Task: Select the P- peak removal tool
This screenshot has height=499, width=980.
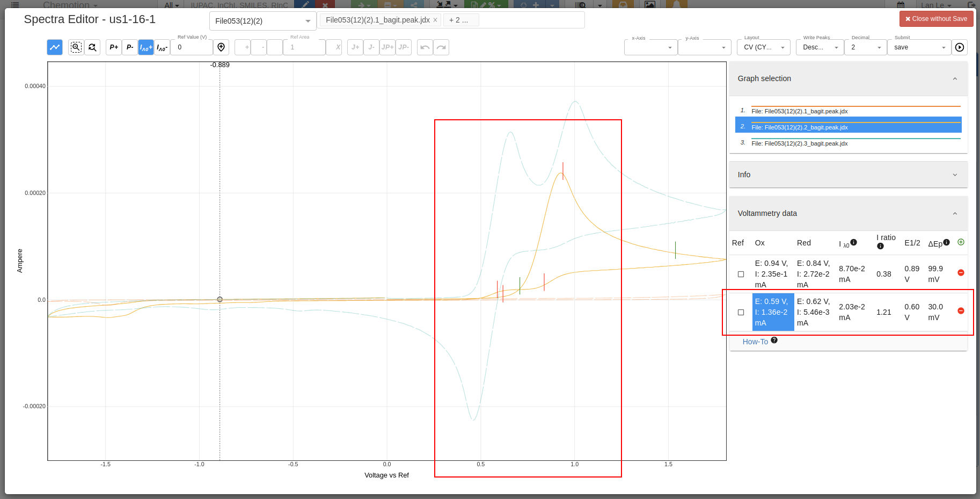Action: click(x=129, y=47)
